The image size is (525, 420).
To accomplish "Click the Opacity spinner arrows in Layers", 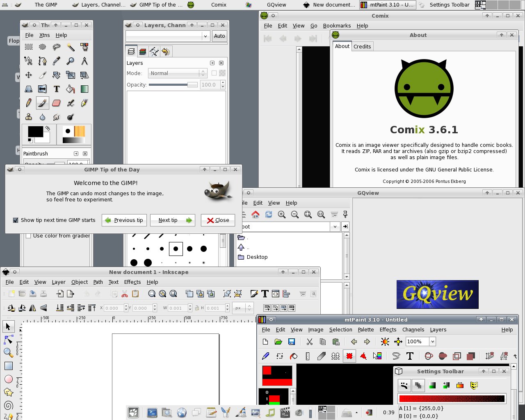I will tap(223, 85).
